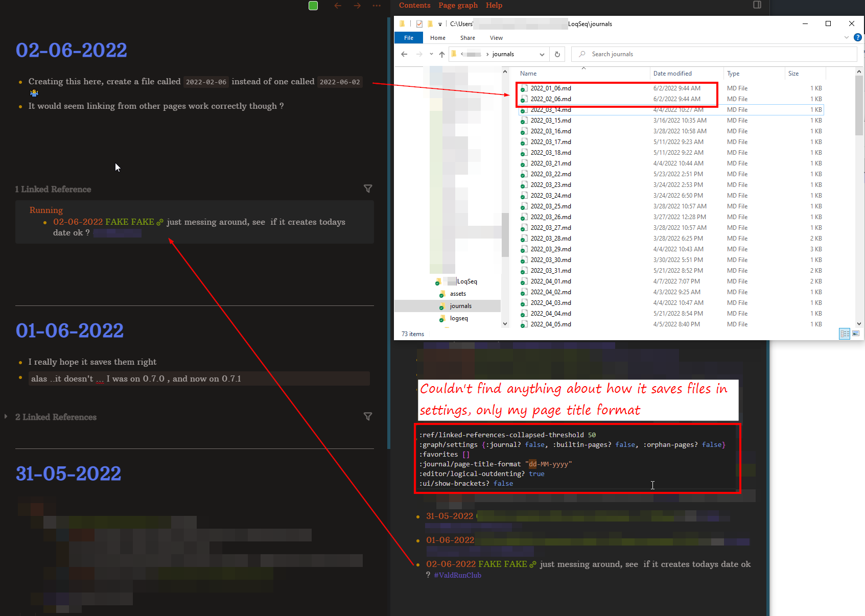Open the Quick Access Toolbar customize dropdown
The width and height of the screenshot is (865, 616).
[440, 23]
